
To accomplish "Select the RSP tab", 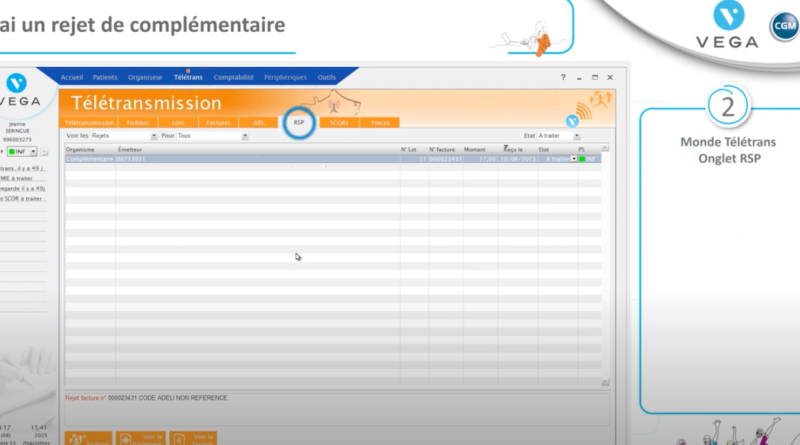I will (299, 122).
